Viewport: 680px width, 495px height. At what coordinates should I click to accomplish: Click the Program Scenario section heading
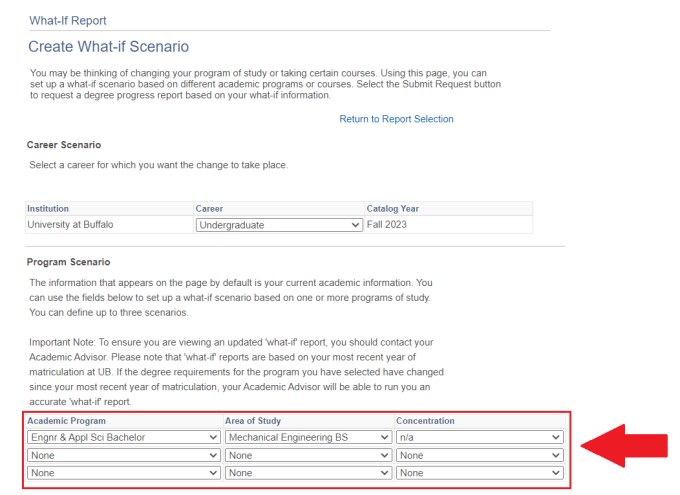click(68, 262)
